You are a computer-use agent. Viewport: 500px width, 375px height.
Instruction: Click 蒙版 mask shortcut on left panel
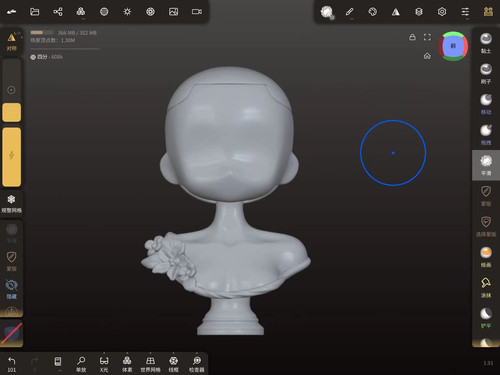(12, 261)
